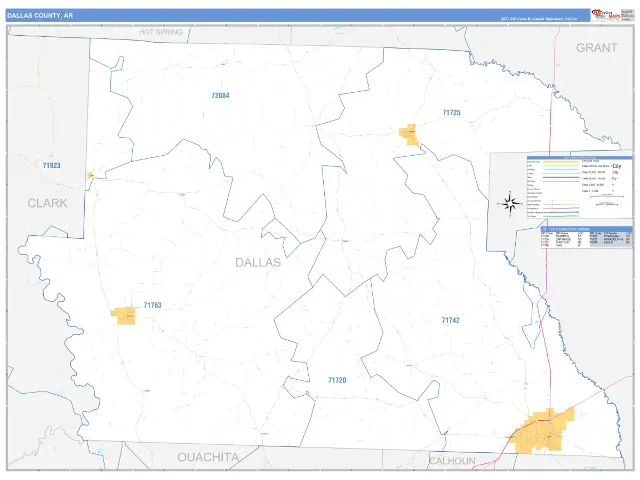Click the CLARK county label

pyautogui.click(x=47, y=203)
